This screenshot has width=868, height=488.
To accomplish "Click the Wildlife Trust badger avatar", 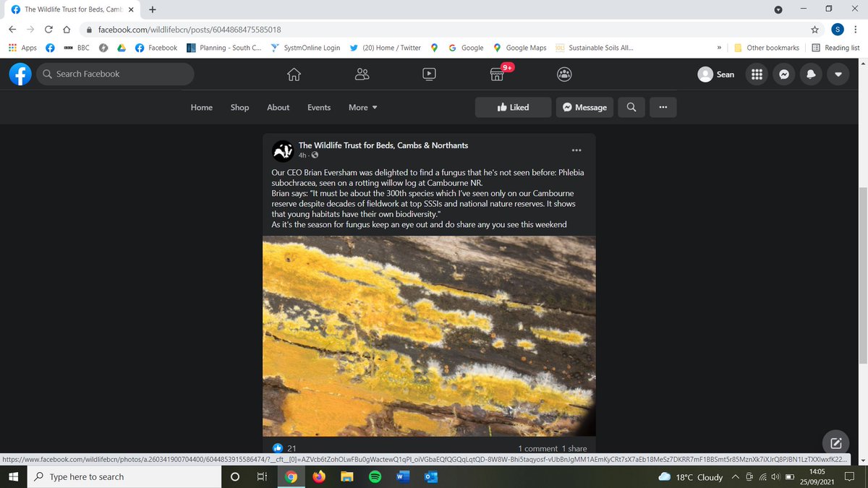I will coord(282,150).
